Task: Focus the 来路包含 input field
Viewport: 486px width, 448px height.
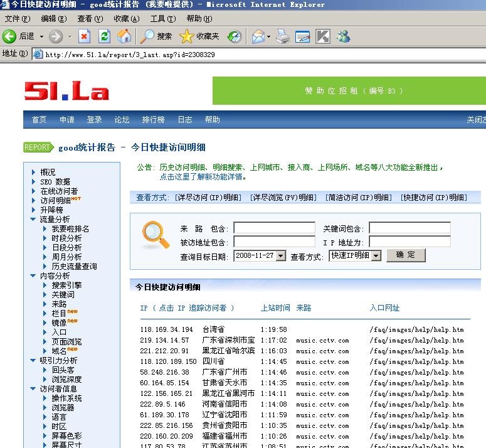Action: (x=274, y=228)
